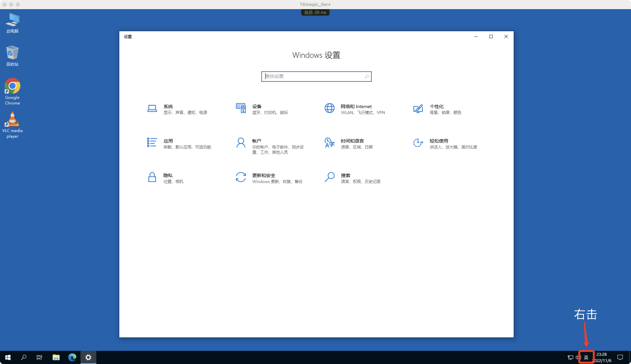631x364 pixels.
Task: Open Microsoft Edge from the taskbar
Action: coord(72,357)
